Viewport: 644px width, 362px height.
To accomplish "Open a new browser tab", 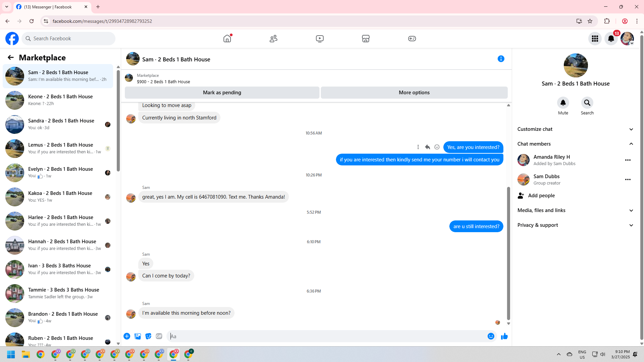I will [98, 7].
